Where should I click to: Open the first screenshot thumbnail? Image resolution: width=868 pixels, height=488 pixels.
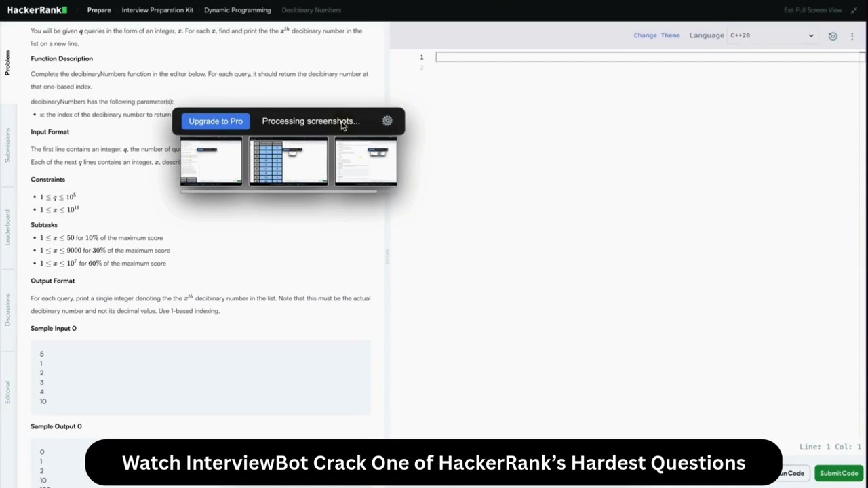click(211, 161)
